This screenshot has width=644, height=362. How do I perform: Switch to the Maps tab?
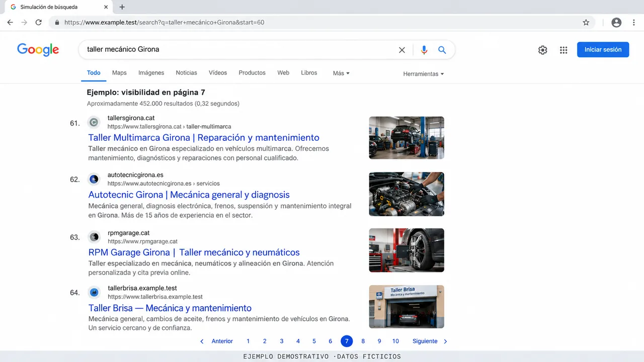tap(119, 73)
